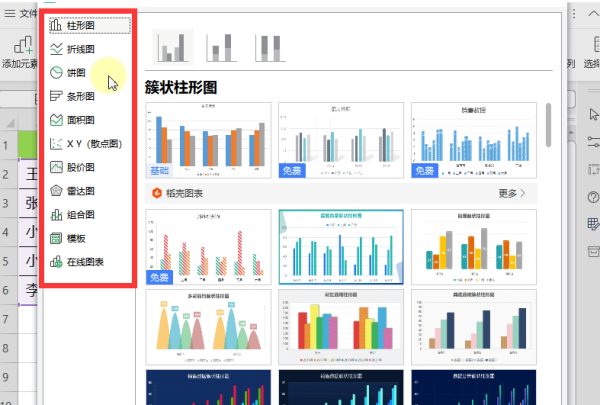Pick the 饼图 pie chart icon
Image resolution: width=600 pixels, height=405 pixels.
(x=56, y=72)
